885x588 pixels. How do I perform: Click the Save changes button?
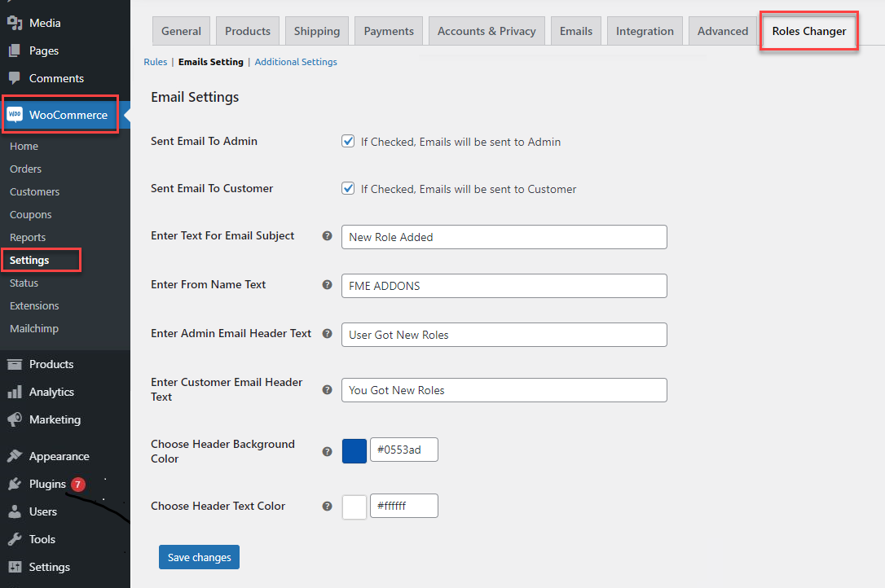pyautogui.click(x=199, y=557)
